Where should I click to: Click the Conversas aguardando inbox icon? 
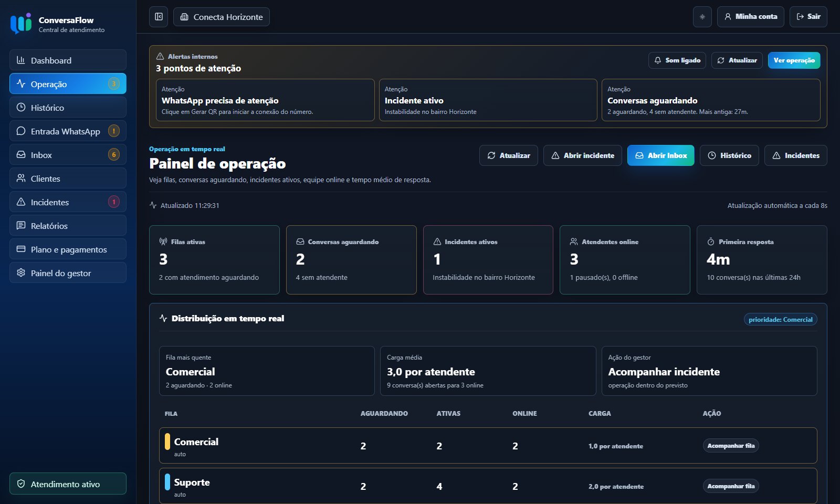[300, 241]
